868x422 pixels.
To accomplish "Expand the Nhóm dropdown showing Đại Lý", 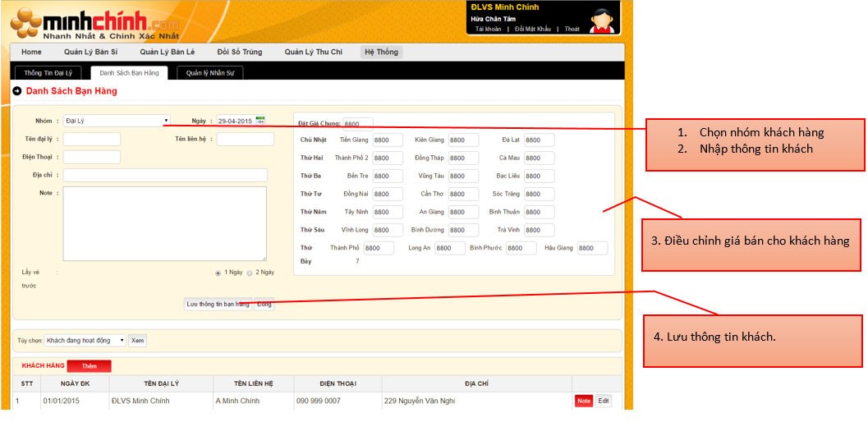I will (117, 121).
